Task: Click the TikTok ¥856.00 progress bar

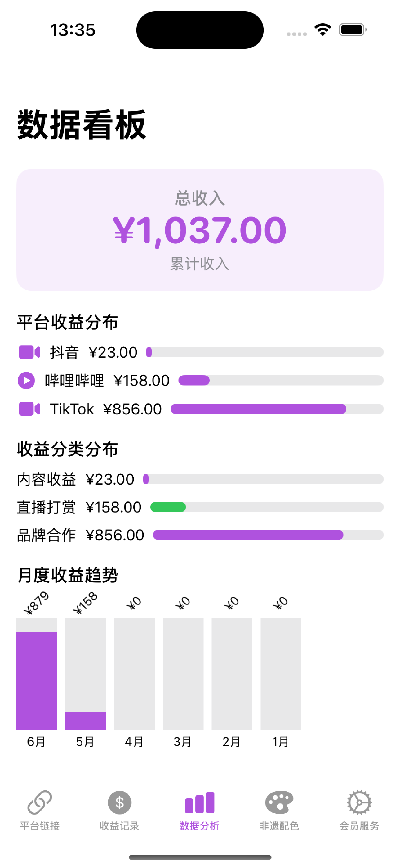Action: (x=277, y=409)
